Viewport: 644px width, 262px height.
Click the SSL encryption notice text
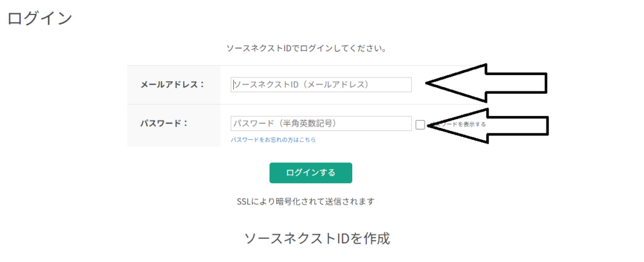(305, 202)
